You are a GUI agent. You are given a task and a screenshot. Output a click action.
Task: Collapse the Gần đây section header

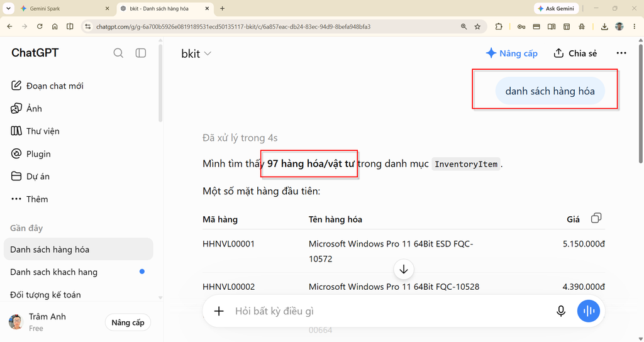point(26,228)
